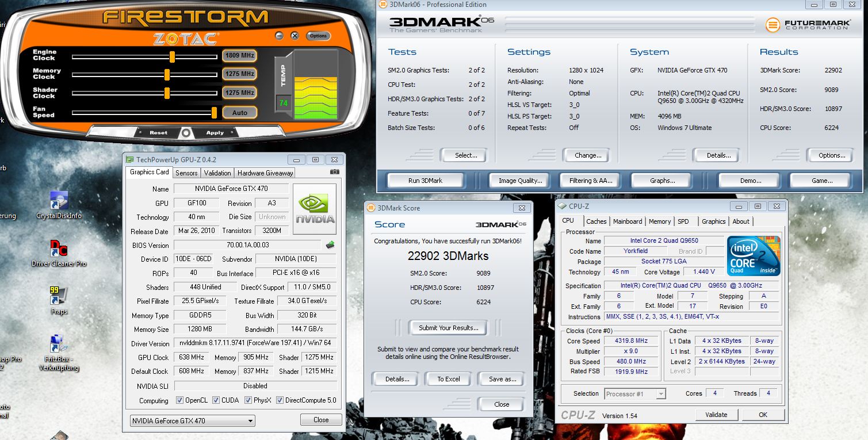The width and height of the screenshot is (868, 440).
Task: Click Intel Core 2 Quad logo in CPU-Z
Action: (754, 256)
